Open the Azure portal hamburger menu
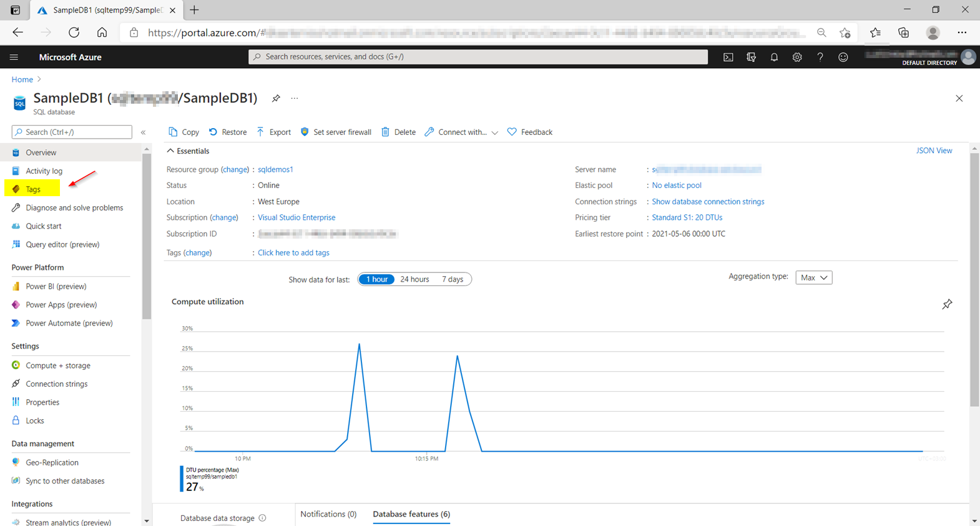 14,57
